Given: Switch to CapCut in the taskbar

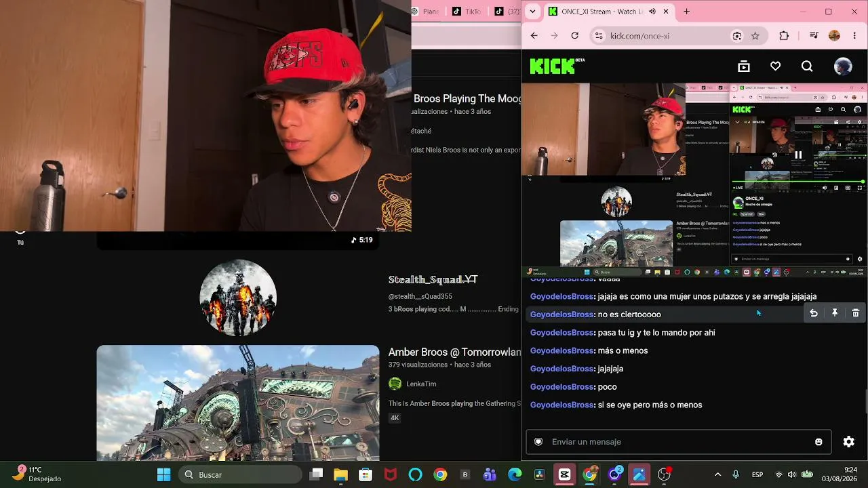Looking at the screenshot, I should [x=564, y=474].
